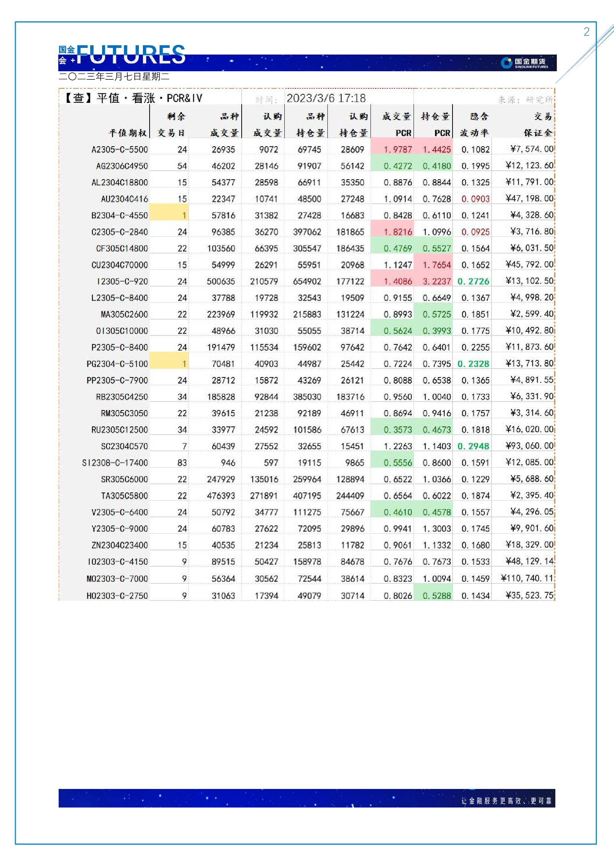Select the option CU2304C70000
Screen dimensions: 614x868
click(120, 265)
